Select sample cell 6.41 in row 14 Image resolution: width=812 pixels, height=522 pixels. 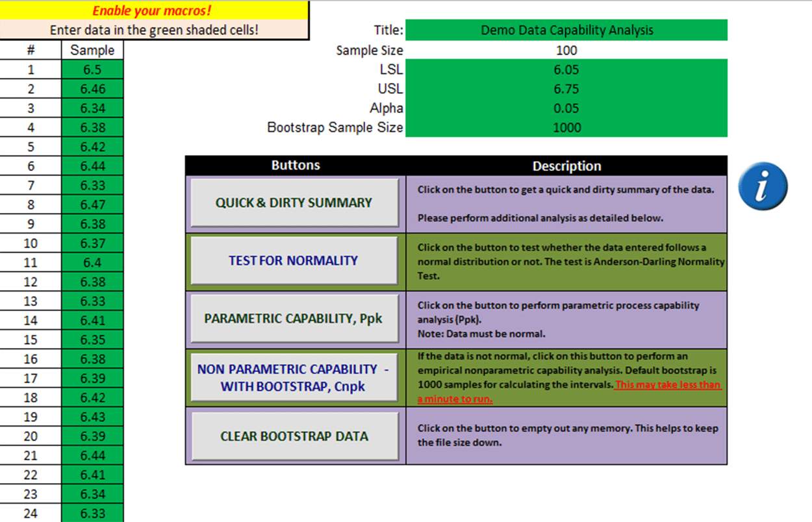[x=92, y=320]
